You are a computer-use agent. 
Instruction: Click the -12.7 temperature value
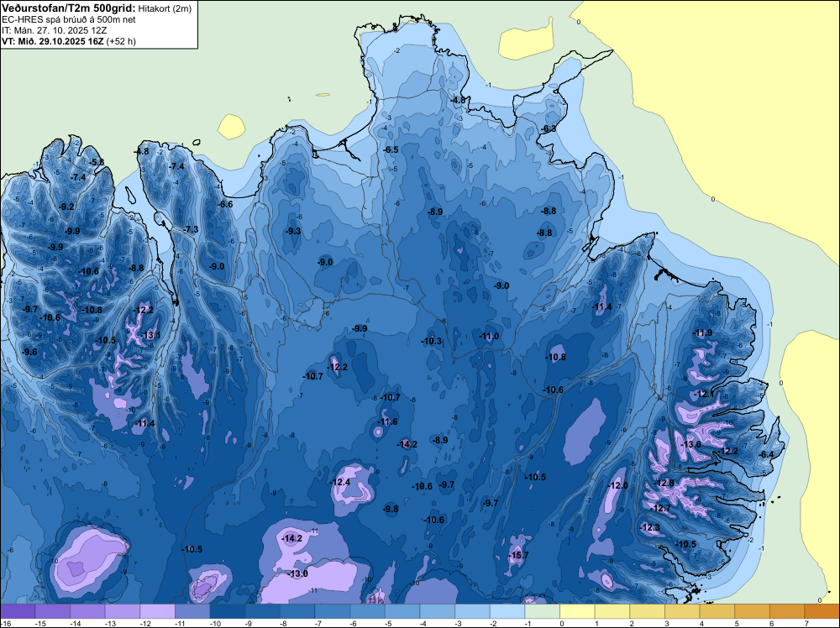click(x=661, y=508)
